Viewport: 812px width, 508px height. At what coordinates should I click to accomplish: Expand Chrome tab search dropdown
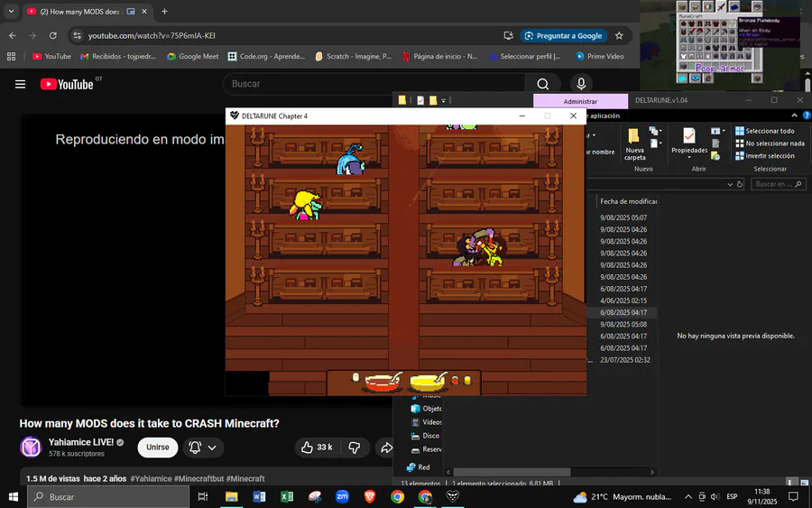click(11, 12)
